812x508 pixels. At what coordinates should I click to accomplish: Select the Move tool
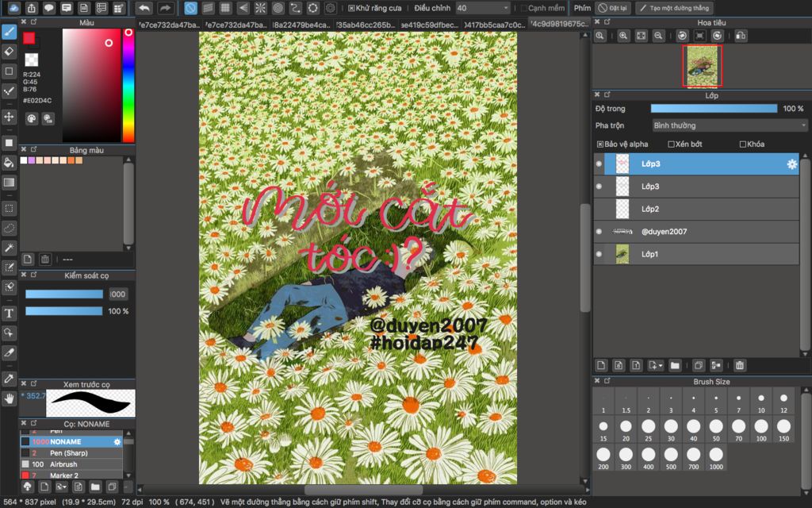(x=9, y=116)
